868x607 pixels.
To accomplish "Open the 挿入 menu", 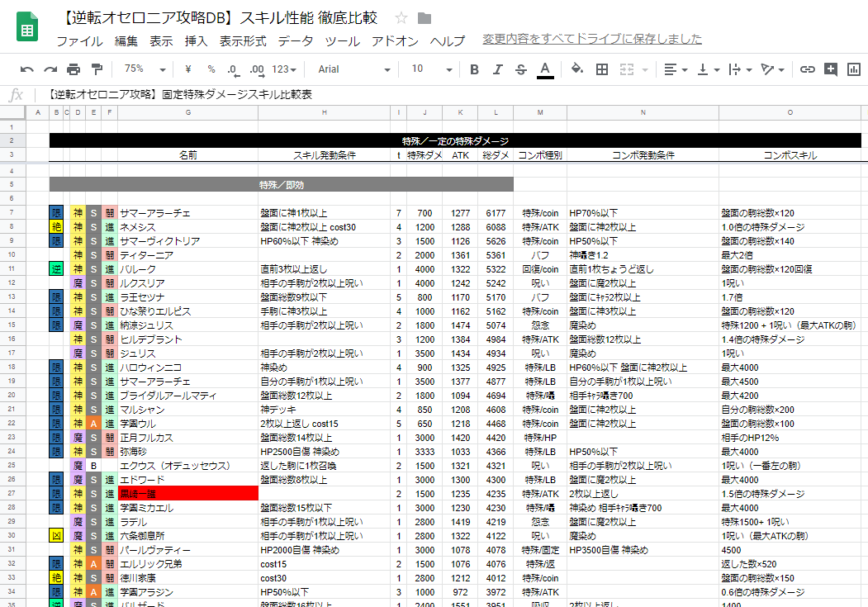I will [x=196, y=41].
